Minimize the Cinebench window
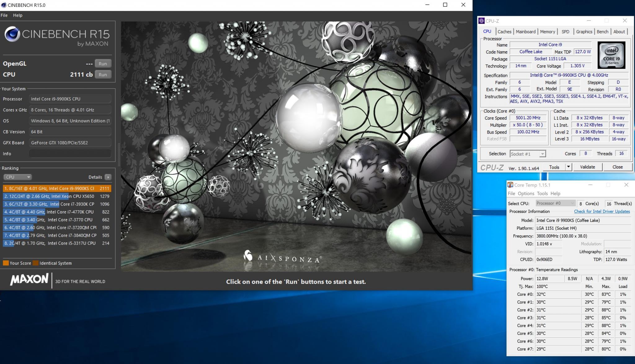 point(427,5)
